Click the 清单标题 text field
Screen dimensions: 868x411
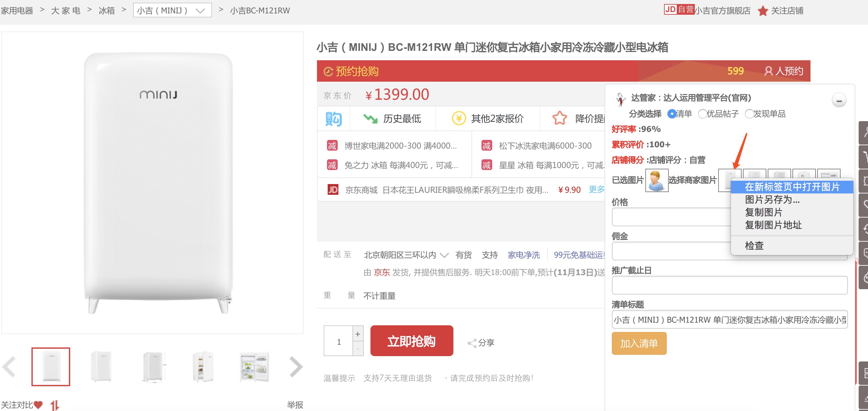pyautogui.click(x=730, y=319)
